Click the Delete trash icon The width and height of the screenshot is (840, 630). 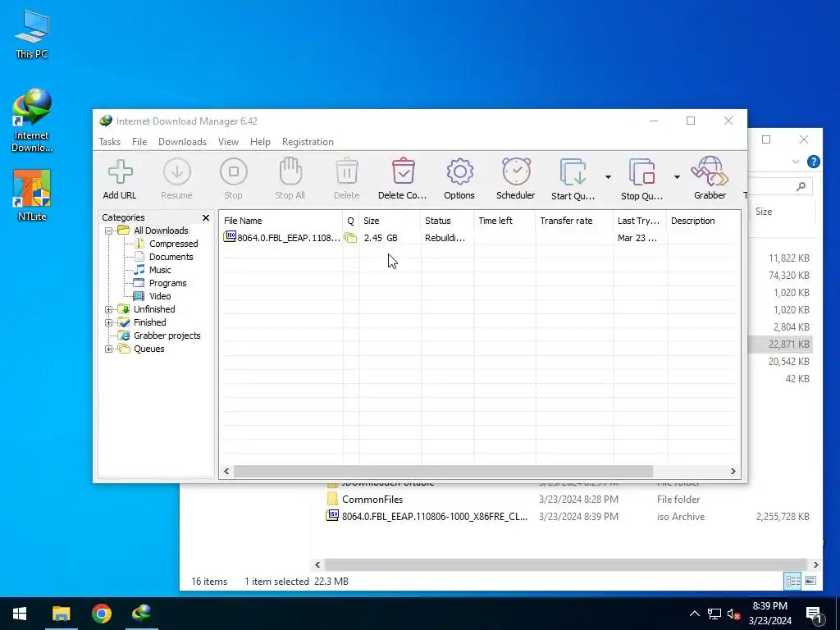pos(347,171)
